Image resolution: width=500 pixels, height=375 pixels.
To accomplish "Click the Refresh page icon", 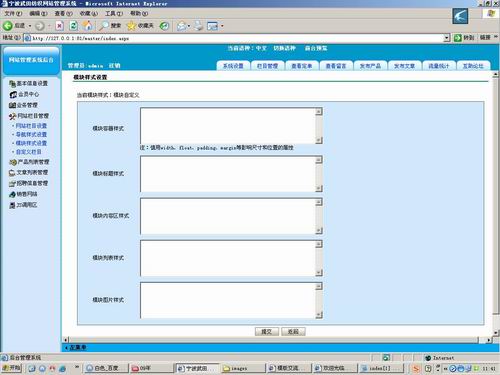I will (73, 26).
